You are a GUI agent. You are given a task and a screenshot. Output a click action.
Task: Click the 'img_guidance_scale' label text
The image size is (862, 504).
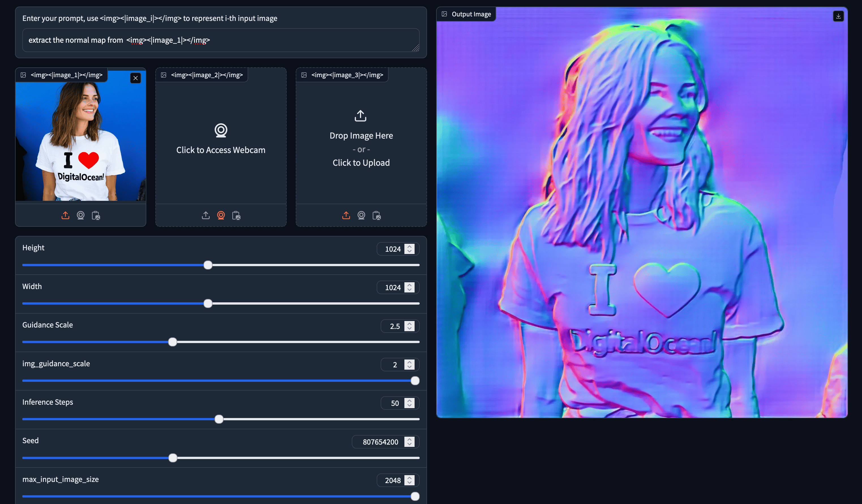click(x=56, y=363)
